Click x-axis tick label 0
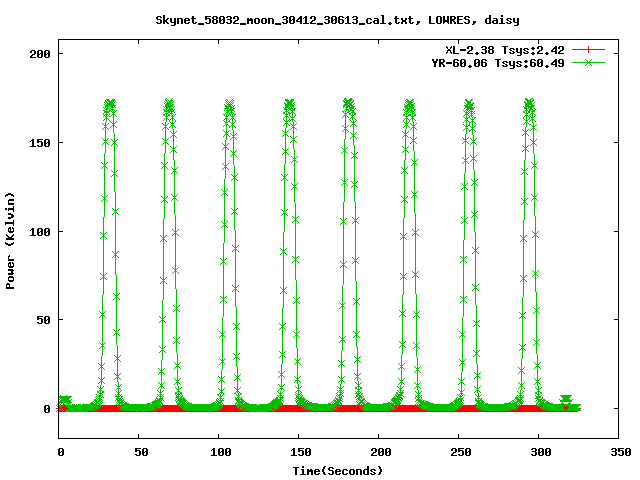Image resolution: width=640 pixels, height=480 pixels. 61,452
